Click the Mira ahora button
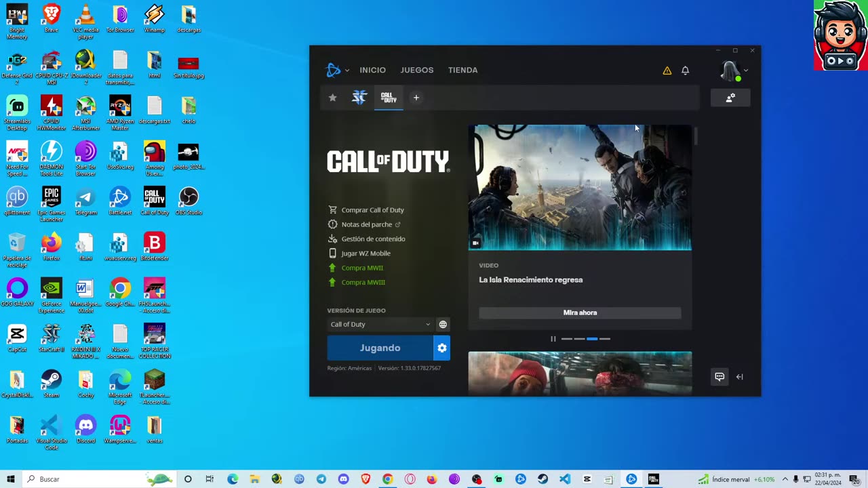868x488 pixels. click(580, 312)
